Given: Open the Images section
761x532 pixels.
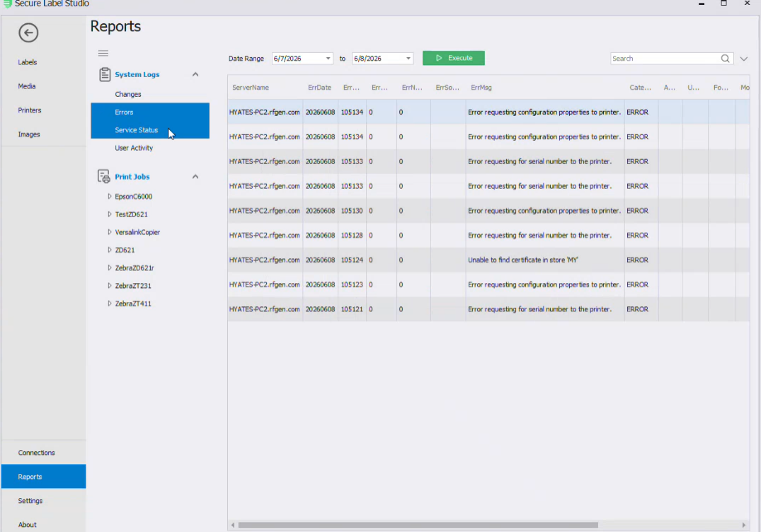Looking at the screenshot, I should pos(28,134).
